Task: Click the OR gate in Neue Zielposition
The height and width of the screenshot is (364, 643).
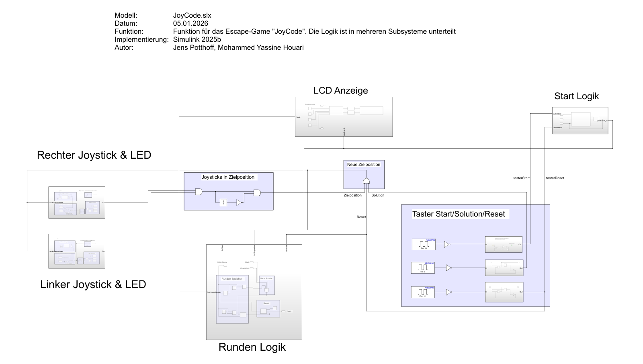Action: tap(366, 181)
